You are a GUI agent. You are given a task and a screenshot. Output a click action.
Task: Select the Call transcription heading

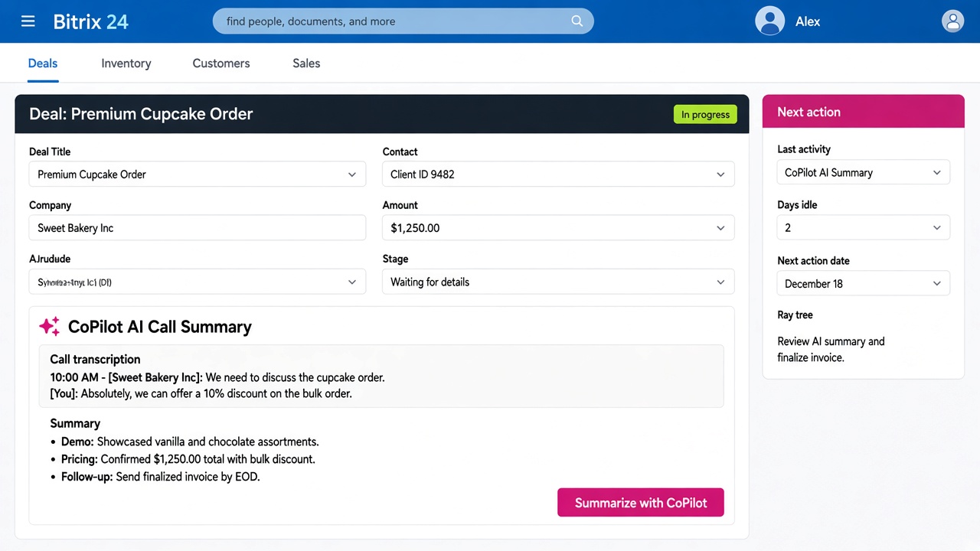[95, 359]
